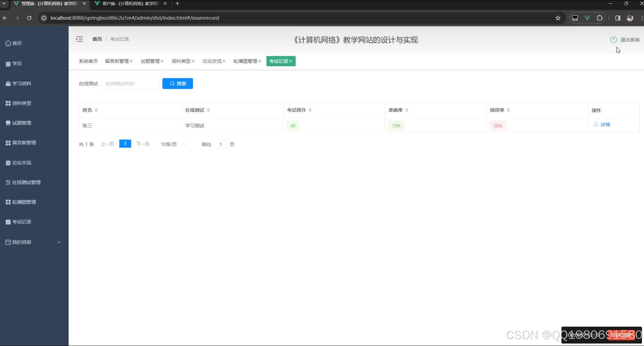Switch to the 轮播图管理 tab
The height and width of the screenshot is (346, 644).
[x=245, y=61]
